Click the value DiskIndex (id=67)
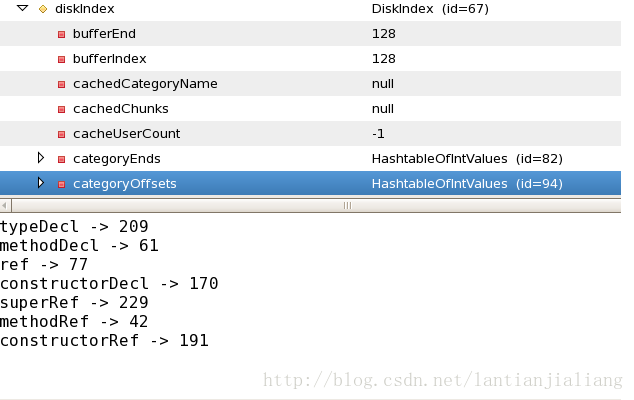634x400 pixels. coord(430,8)
